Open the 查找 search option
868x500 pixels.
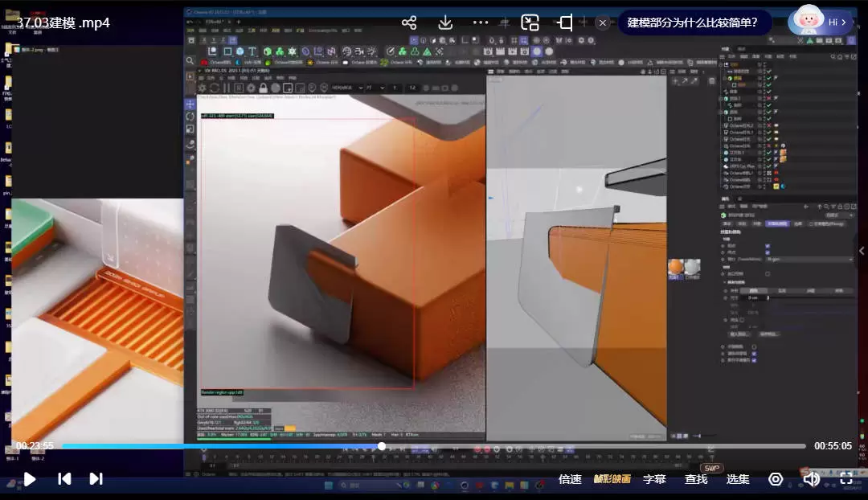pos(696,479)
